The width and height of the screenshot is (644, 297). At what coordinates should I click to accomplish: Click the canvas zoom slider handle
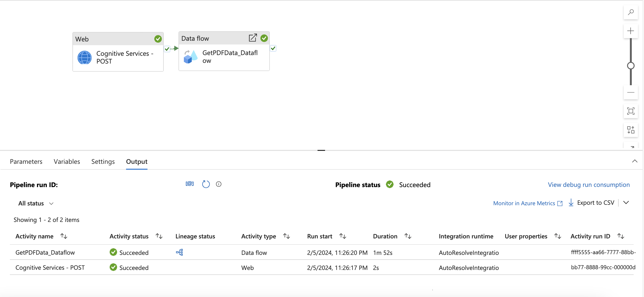[x=631, y=66]
